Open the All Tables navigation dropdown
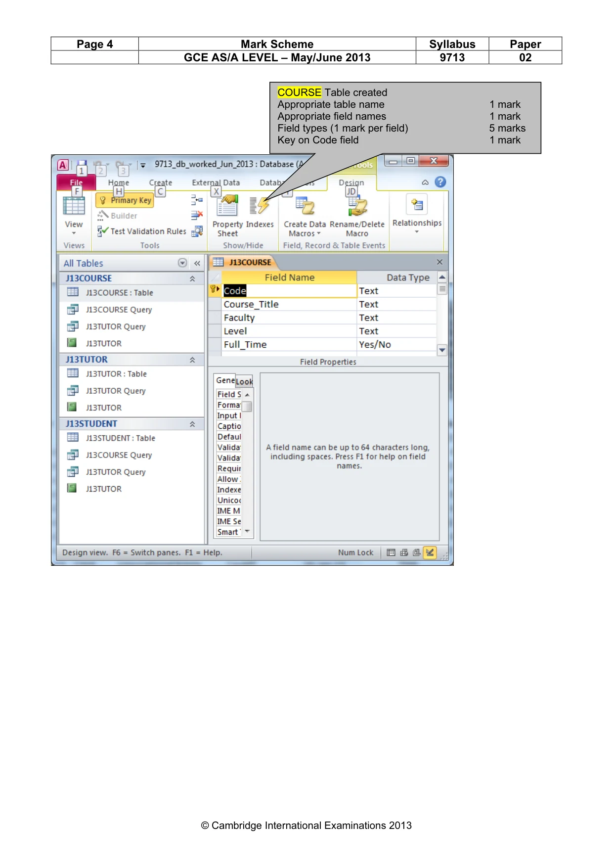The height and width of the screenshot is (868, 613). pyautogui.click(x=182, y=263)
